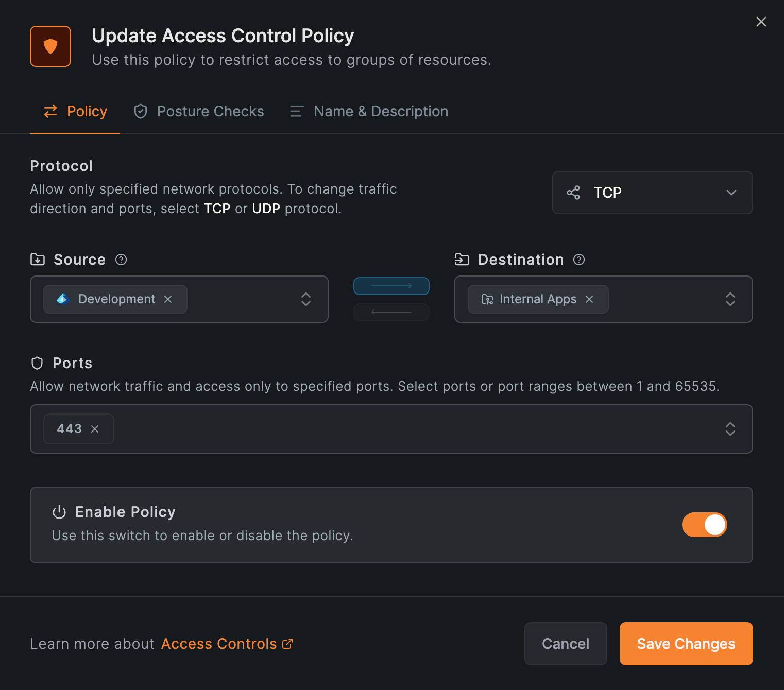Open the Posture Checks tab

pos(198,111)
